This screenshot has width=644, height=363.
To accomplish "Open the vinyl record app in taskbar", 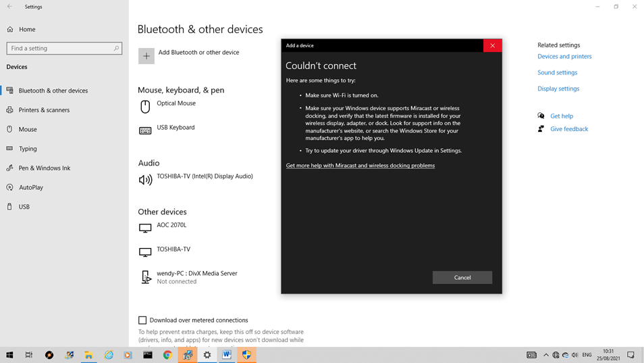I will pos(49,355).
